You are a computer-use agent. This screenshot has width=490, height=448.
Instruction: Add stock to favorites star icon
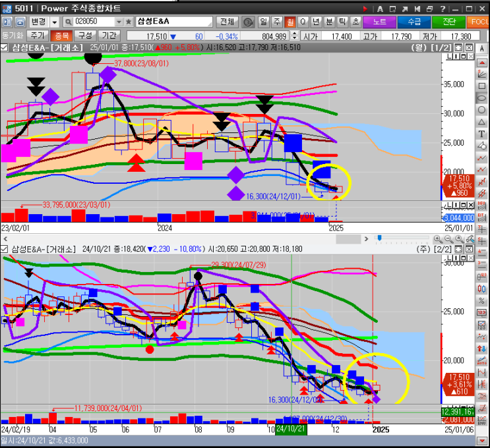(129, 22)
